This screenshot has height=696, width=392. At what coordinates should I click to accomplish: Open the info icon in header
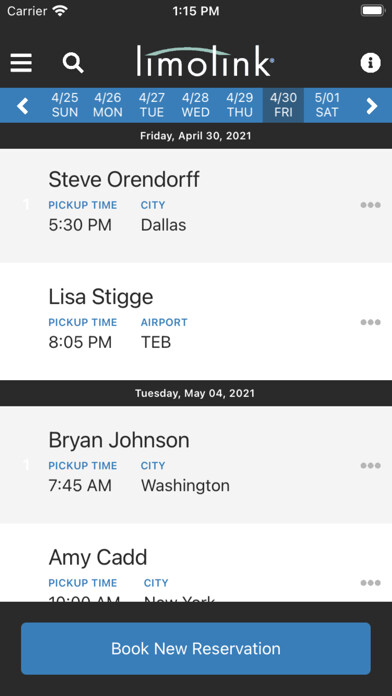[370, 63]
